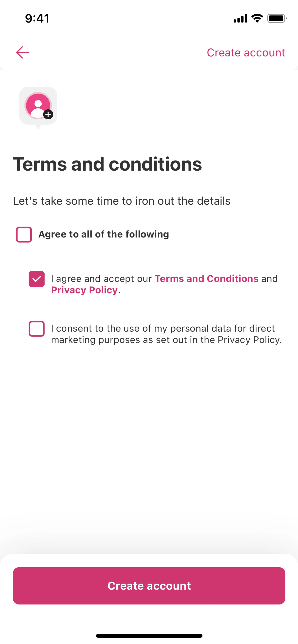Screen dimensions: 298x644
Task: Tap the cellular signal strength icon
Action: click(x=240, y=18)
